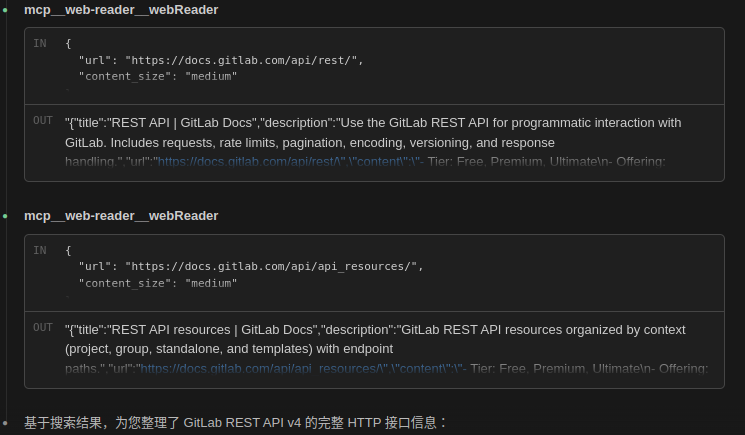Expand the REST API | GitLab Docs output block
Viewport: 745px width, 435px height.
(374, 143)
